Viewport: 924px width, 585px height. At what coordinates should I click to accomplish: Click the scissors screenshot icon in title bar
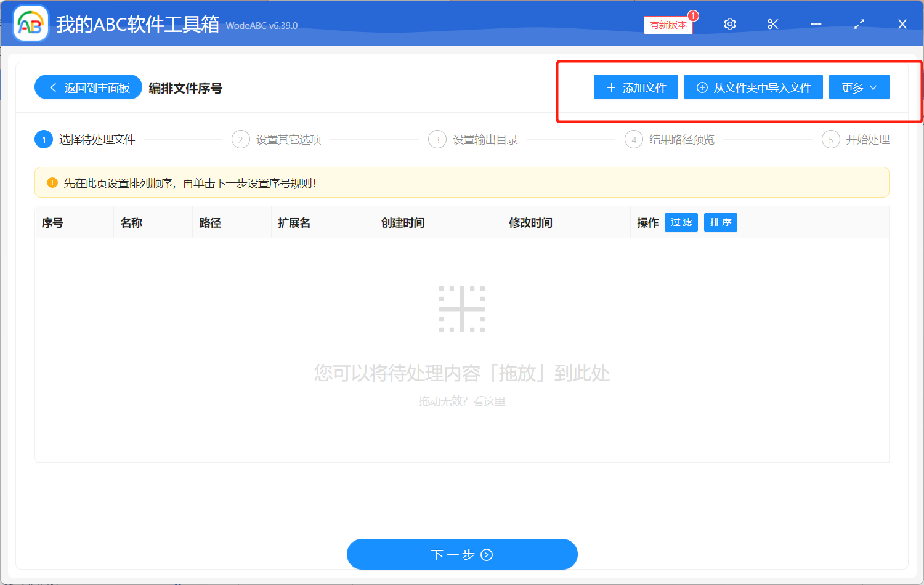coord(772,24)
